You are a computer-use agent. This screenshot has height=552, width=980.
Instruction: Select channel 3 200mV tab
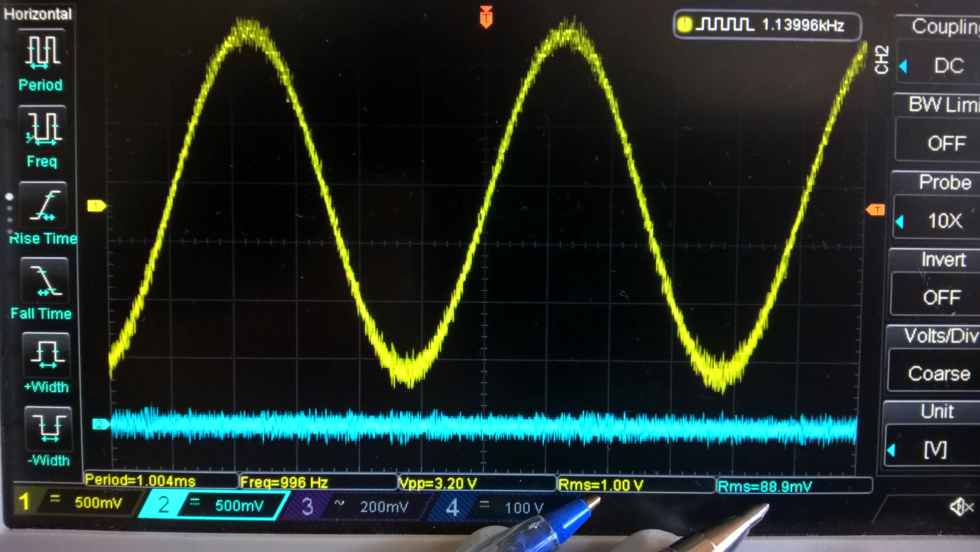[356, 506]
